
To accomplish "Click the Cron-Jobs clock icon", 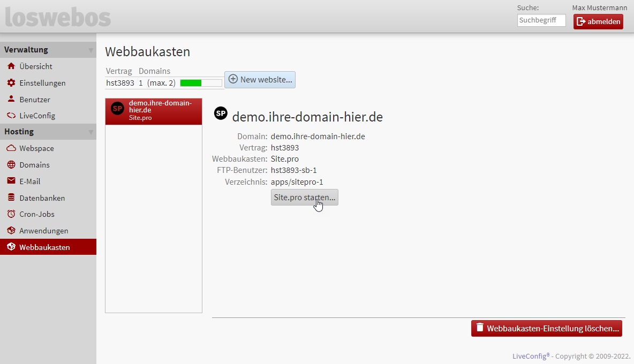I will coord(11,214).
